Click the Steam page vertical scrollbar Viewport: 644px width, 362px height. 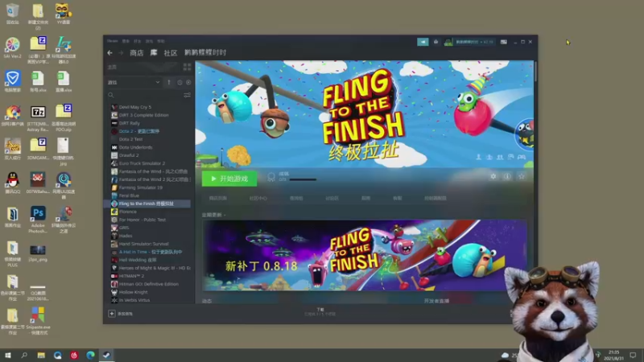pos(535,72)
